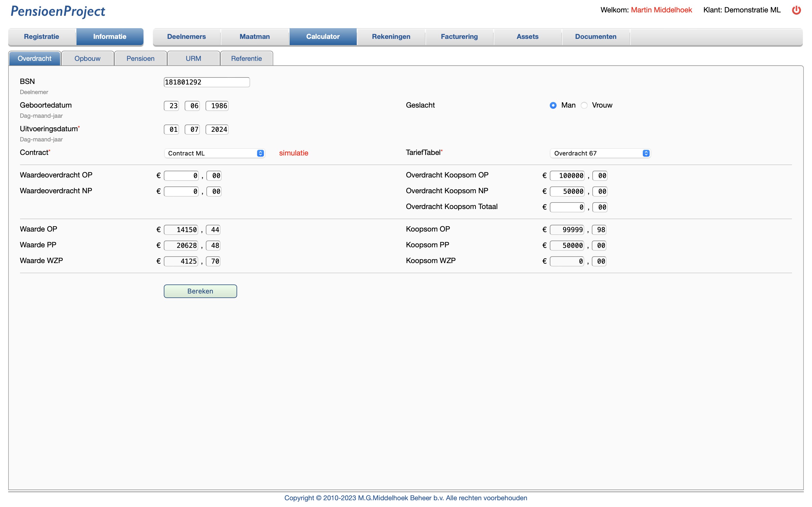Switch to the Opbouw tab
The width and height of the screenshot is (812, 507).
pos(87,58)
